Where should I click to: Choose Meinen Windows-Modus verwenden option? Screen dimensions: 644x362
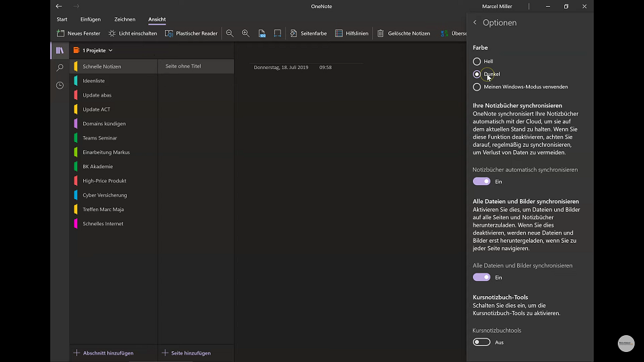tap(521, 86)
